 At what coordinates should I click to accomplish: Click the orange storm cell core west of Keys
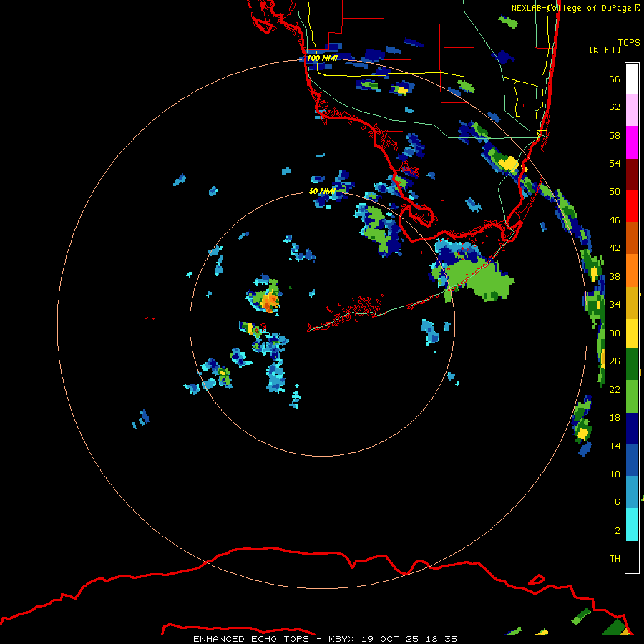(x=270, y=302)
